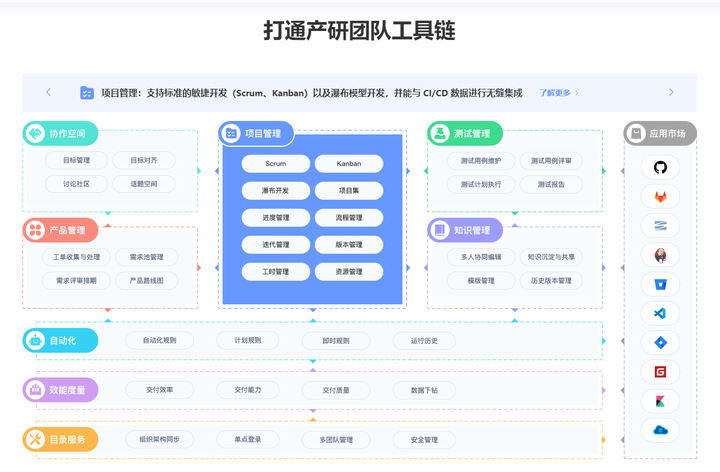
Task: Click the 版本管理 pill
Action: coord(349,245)
